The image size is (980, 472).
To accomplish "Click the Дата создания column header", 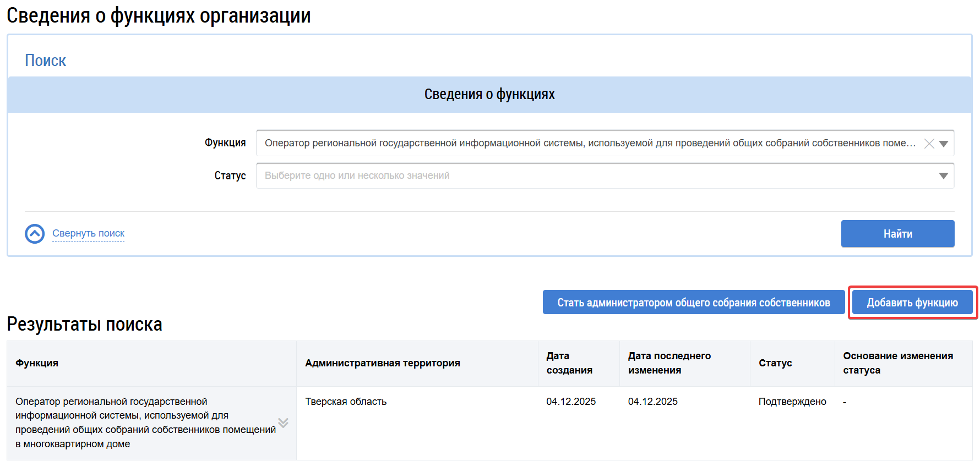I will pos(569,363).
